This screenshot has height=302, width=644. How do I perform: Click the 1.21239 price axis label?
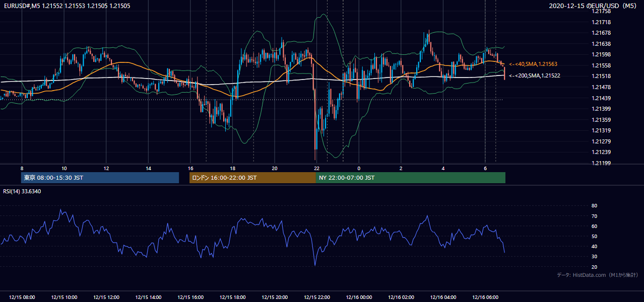coord(601,152)
